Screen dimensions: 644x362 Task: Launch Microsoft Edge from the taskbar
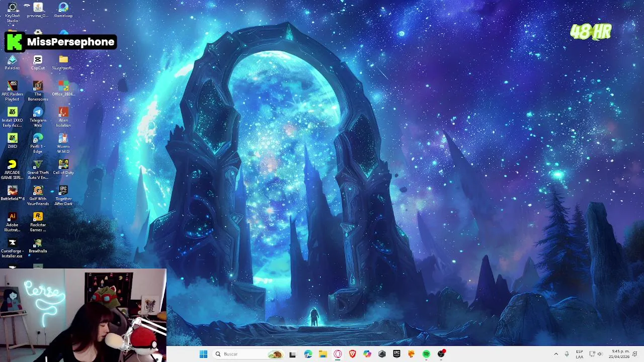308,354
